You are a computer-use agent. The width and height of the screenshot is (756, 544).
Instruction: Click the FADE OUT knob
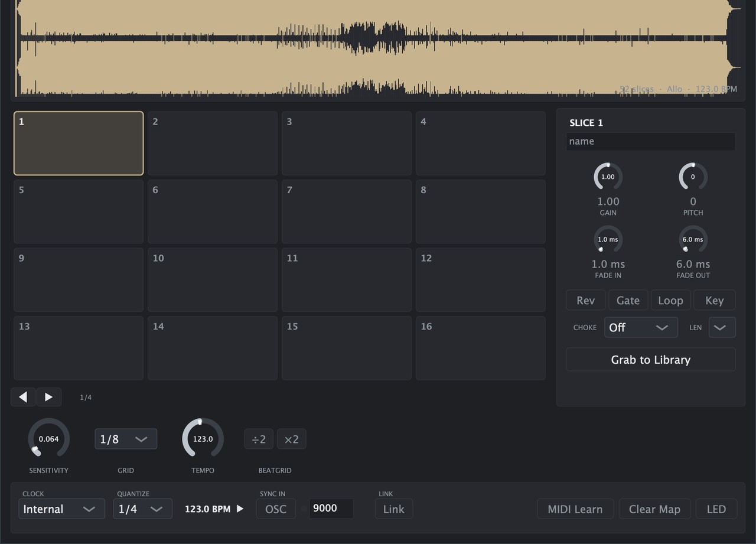click(693, 239)
